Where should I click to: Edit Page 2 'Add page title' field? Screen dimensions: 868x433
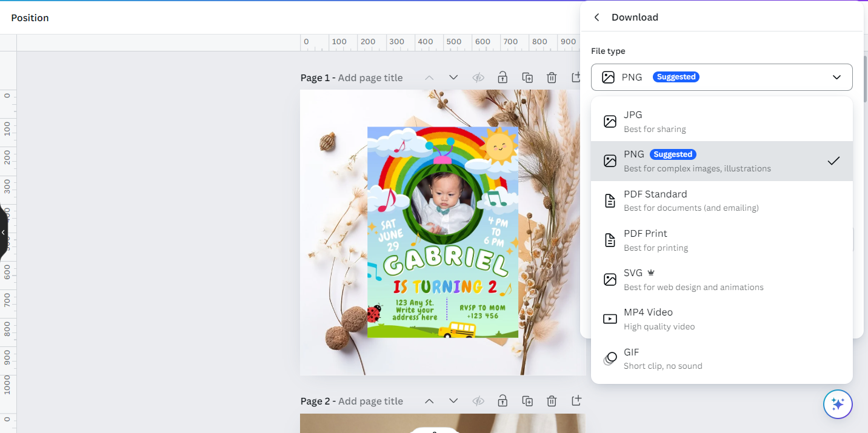(370, 401)
